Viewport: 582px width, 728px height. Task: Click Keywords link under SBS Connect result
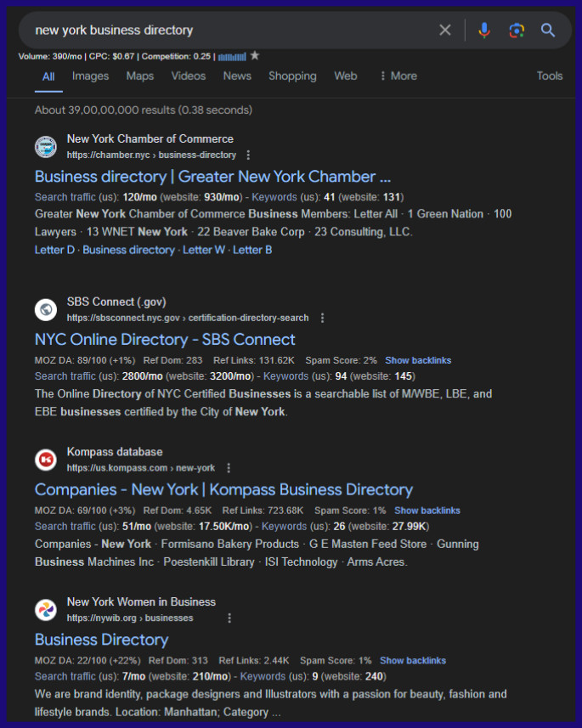point(285,376)
